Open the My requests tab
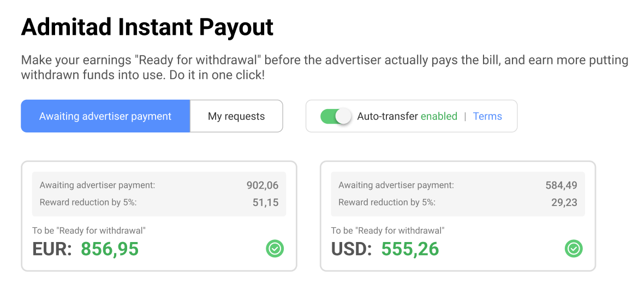644x284 pixels. [x=236, y=116]
